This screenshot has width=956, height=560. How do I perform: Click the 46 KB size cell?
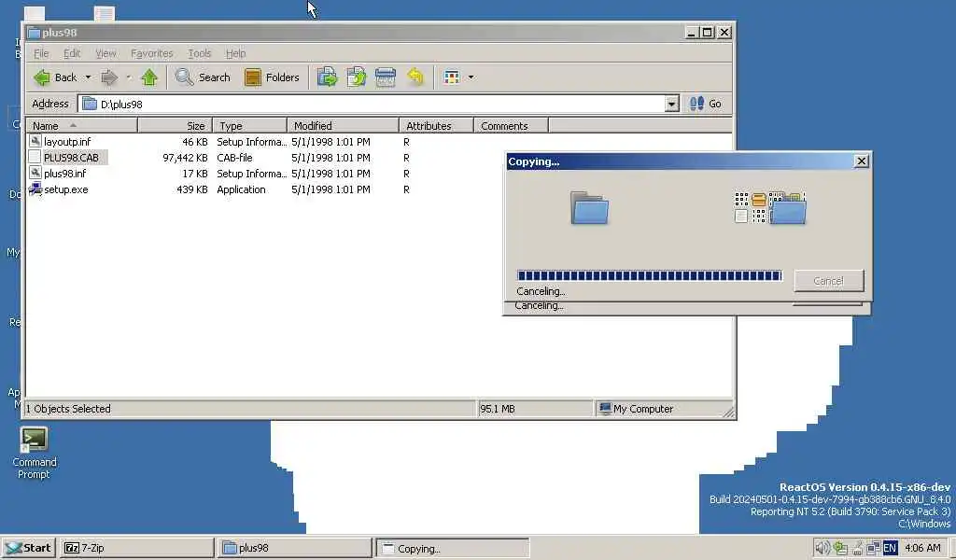click(x=195, y=141)
